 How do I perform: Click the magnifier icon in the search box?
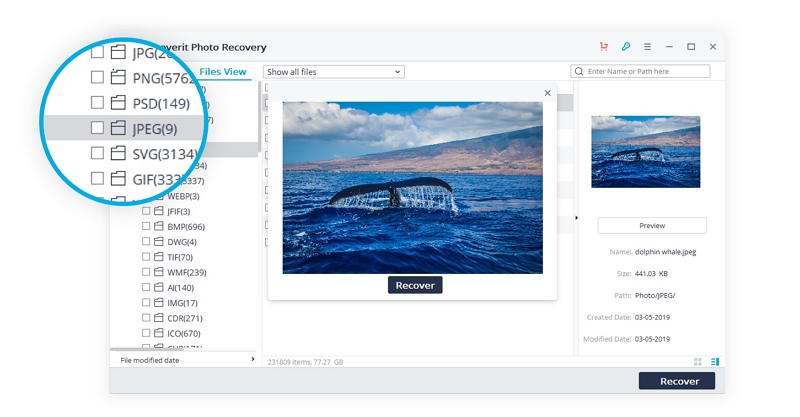(x=579, y=71)
